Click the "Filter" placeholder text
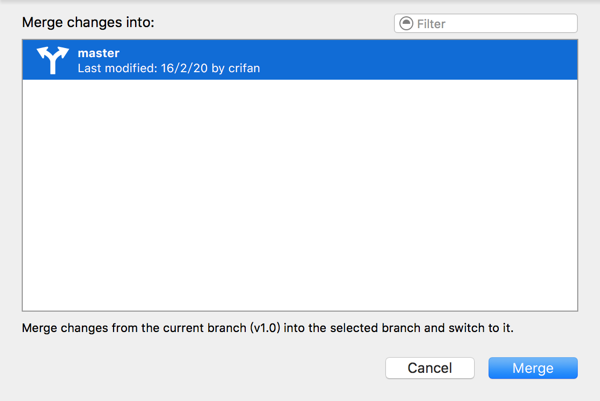This screenshot has width=600, height=401. 431,24
